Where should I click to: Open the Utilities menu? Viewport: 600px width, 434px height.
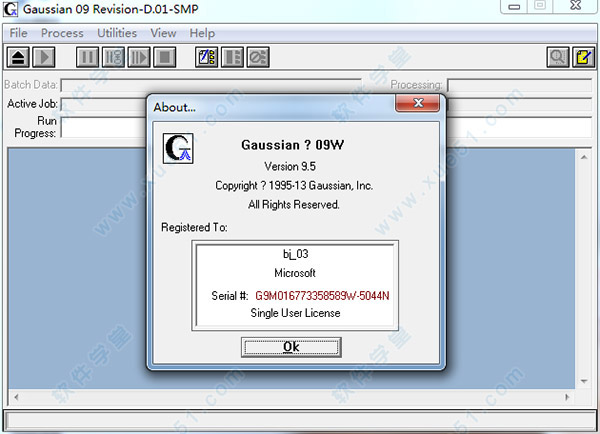click(117, 33)
